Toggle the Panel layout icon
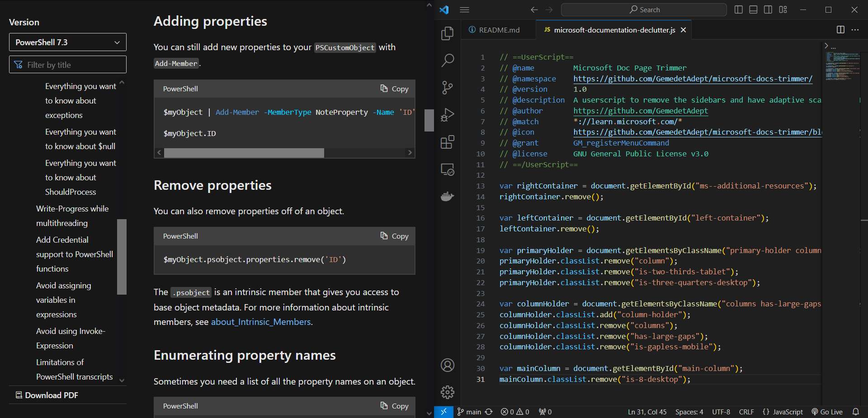 (753, 9)
